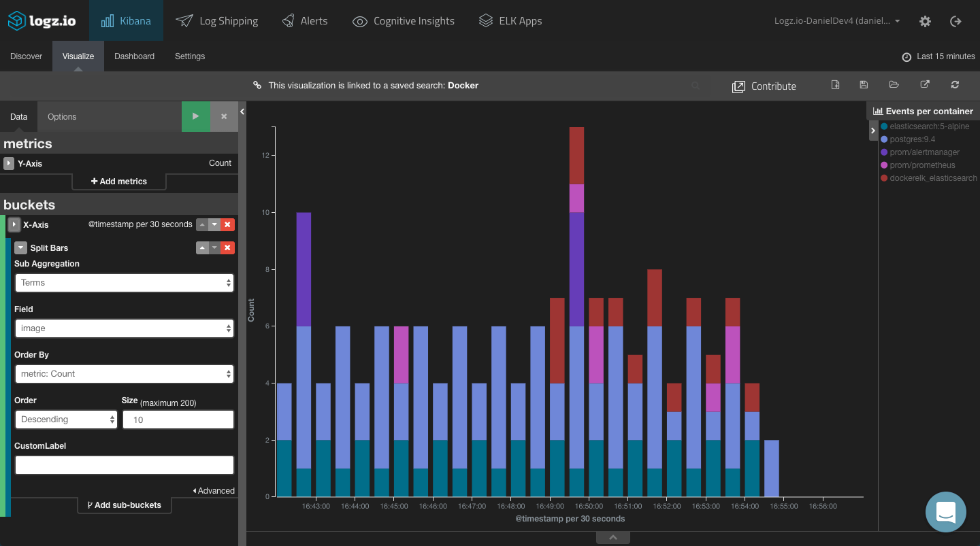Apply changes with the green play button

click(x=196, y=116)
